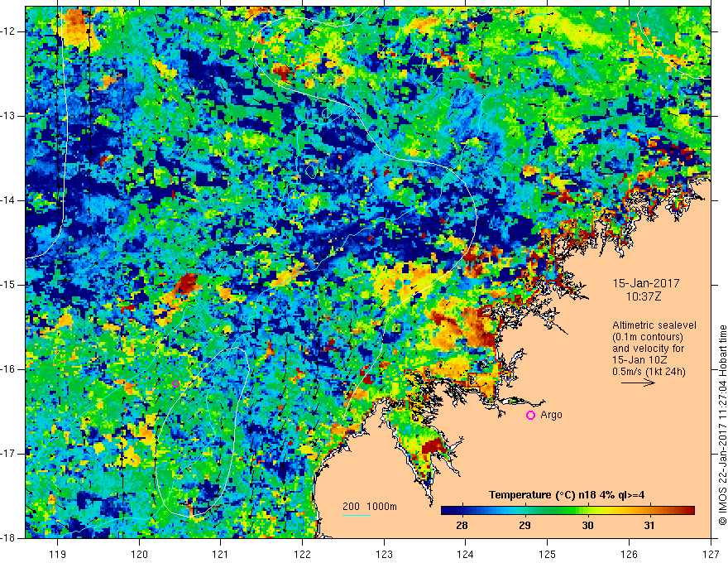Click latitude axis label -14
Viewport: 728px width, 563px height.
click(9, 200)
